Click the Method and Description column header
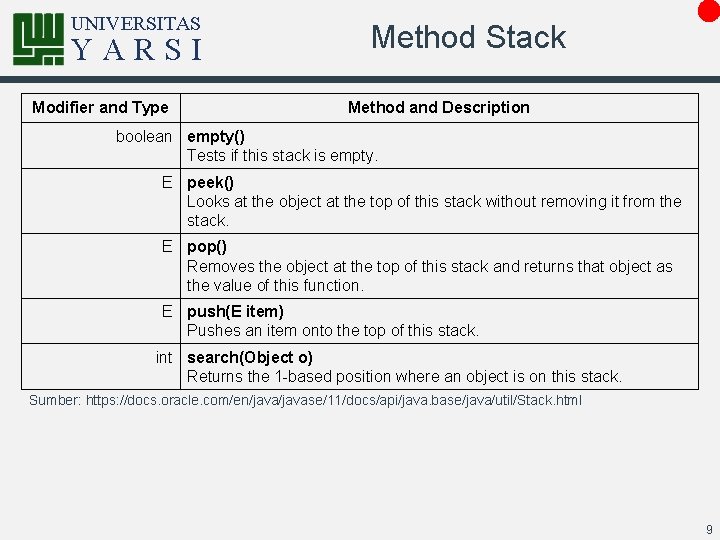The height and width of the screenshot is (540, 720). tap(439, 107)
